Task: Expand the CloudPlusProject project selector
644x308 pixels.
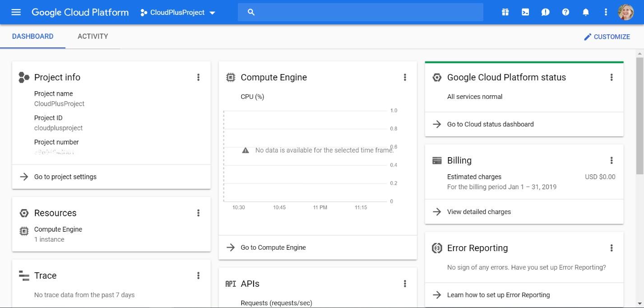Action: (x=178, y=13)
